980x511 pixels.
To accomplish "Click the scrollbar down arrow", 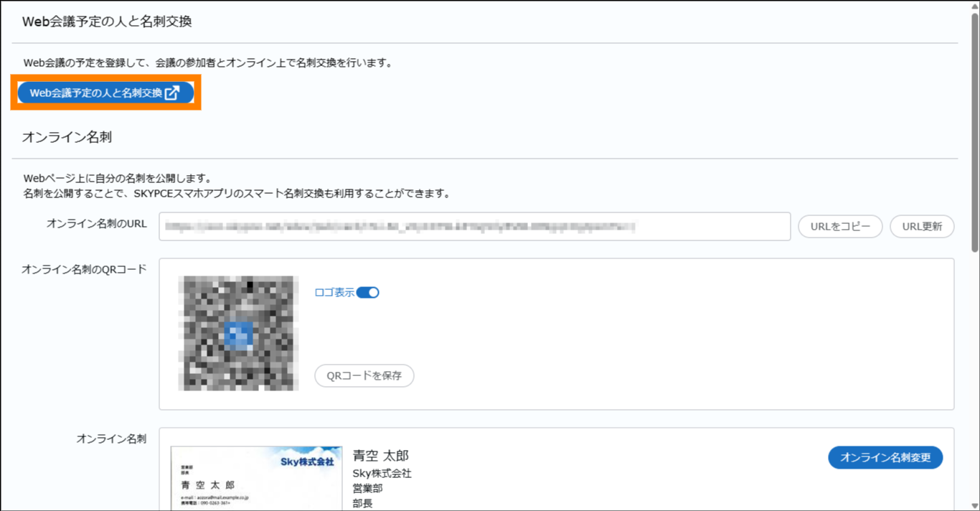I will 974,505.
